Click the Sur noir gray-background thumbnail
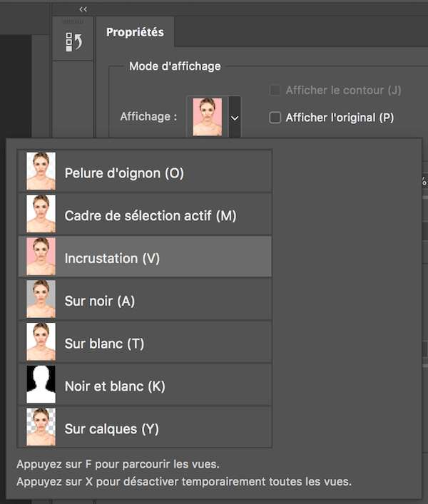Viewport: 428px width, 504px height. 41,299
